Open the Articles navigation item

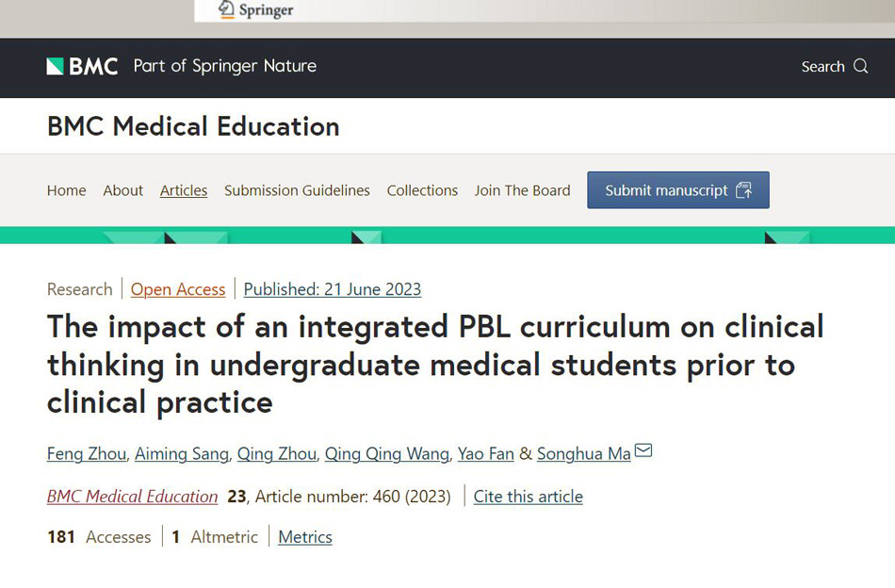point(183,190)
